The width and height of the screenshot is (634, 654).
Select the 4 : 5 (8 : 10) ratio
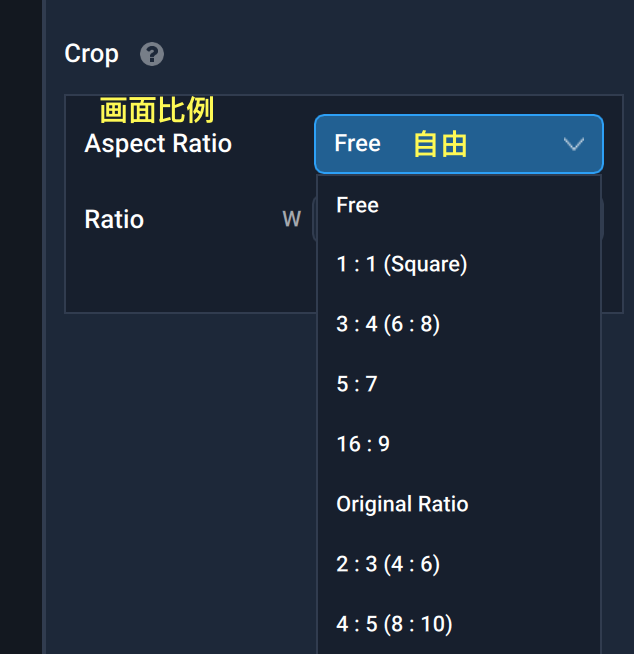(x=394, y=624)
